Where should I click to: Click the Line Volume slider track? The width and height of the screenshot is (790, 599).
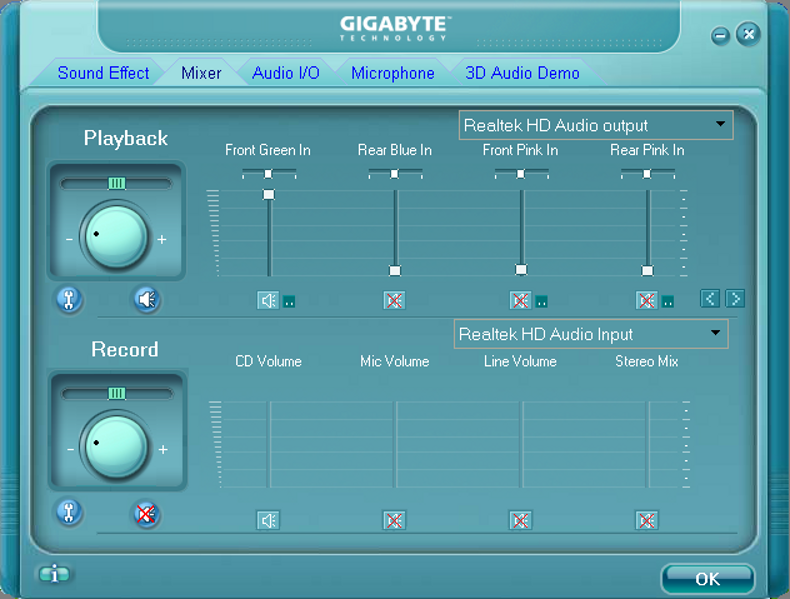tap(521, 444)
